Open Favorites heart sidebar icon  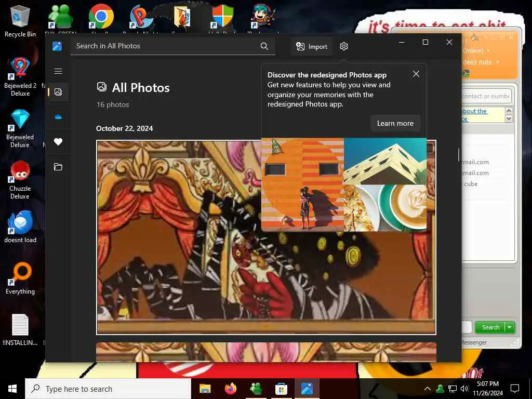[58, 142]
